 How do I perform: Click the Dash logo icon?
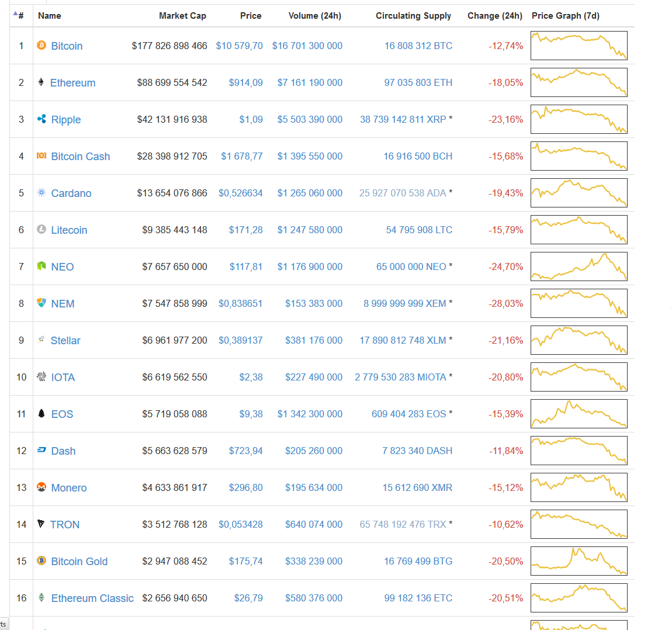(41, 450)
